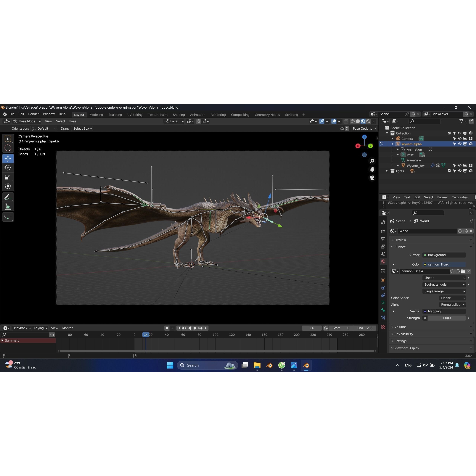Open Alpha Premultiplied dropdown
Screen dimensions: 476x476
[x=452, y=305]
